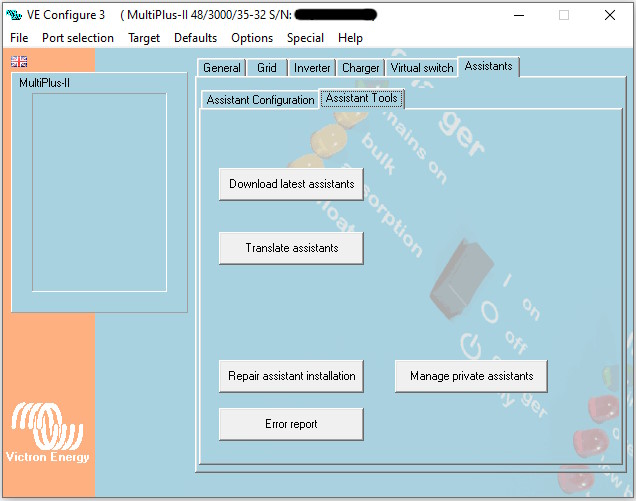This screenshot has width=636, height=501.
Task: Open the Help menu
Action: click(x=350, y=38)
